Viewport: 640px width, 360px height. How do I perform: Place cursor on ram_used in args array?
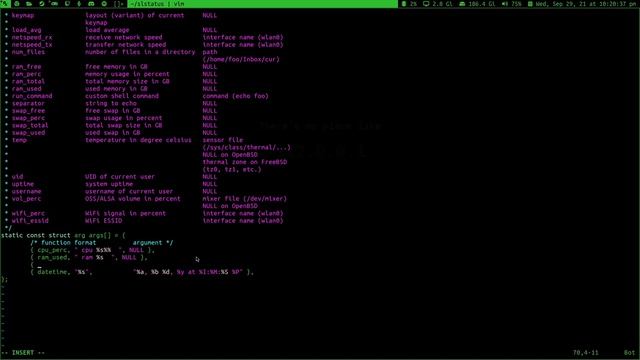tap(52, 258)
